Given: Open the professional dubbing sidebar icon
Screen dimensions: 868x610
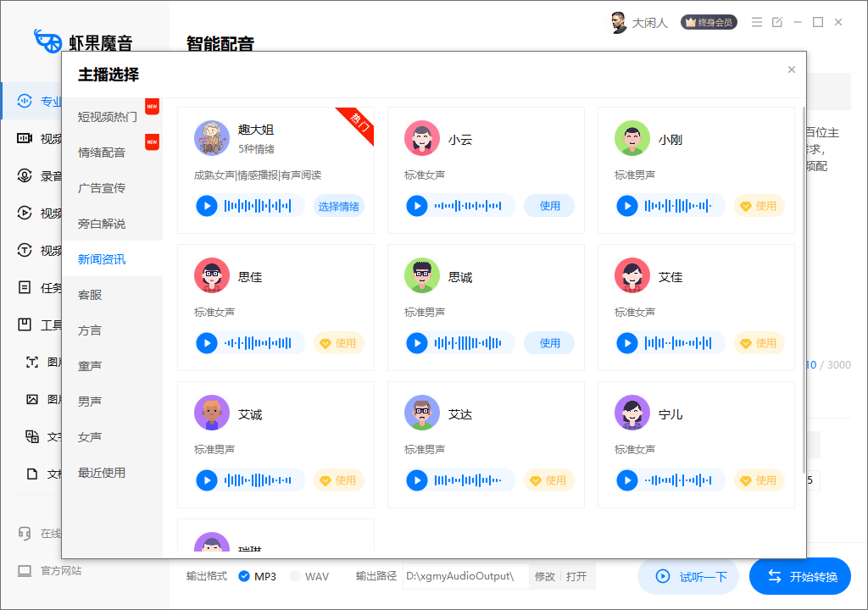Looking at the screenshot, I should 25,101.
